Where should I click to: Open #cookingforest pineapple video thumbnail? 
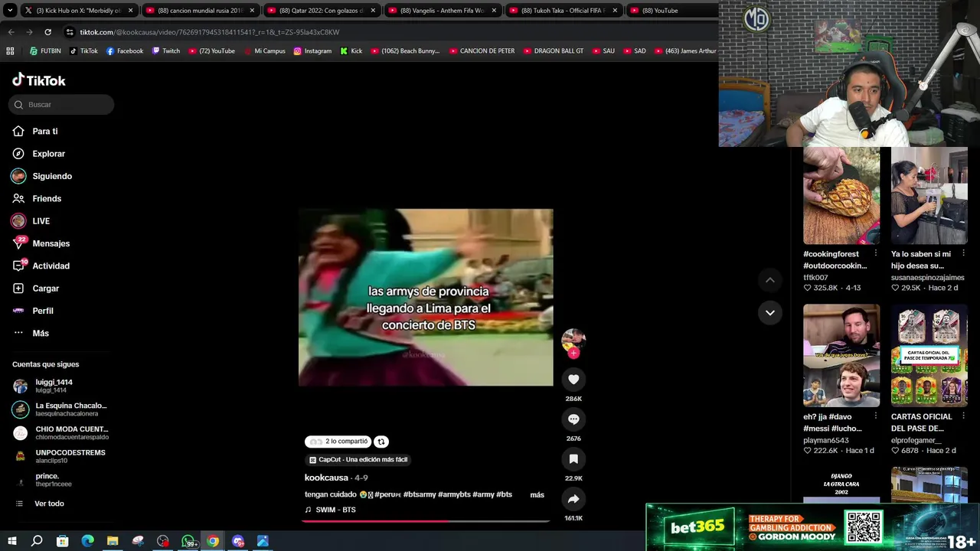[841, 196]
